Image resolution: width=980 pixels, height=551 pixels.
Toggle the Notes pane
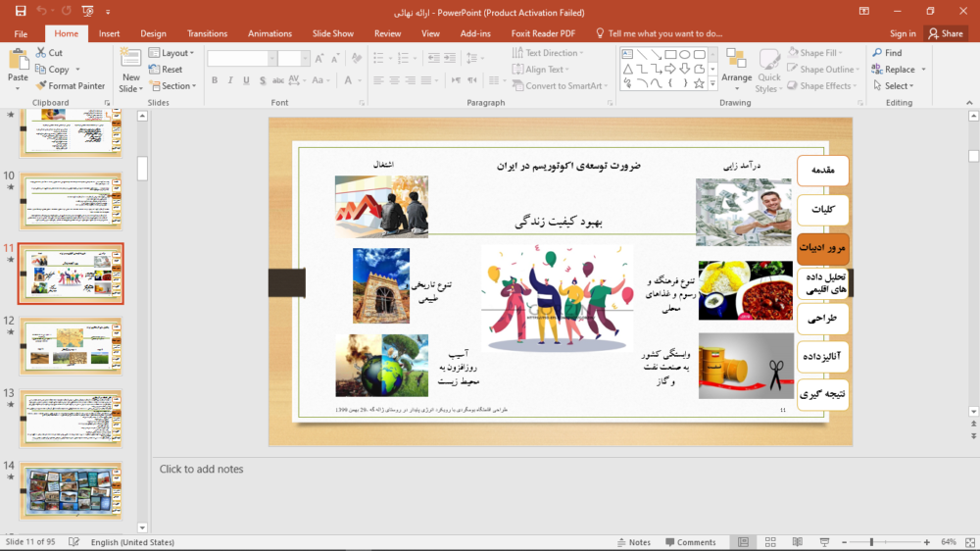(x=632, y=542)
